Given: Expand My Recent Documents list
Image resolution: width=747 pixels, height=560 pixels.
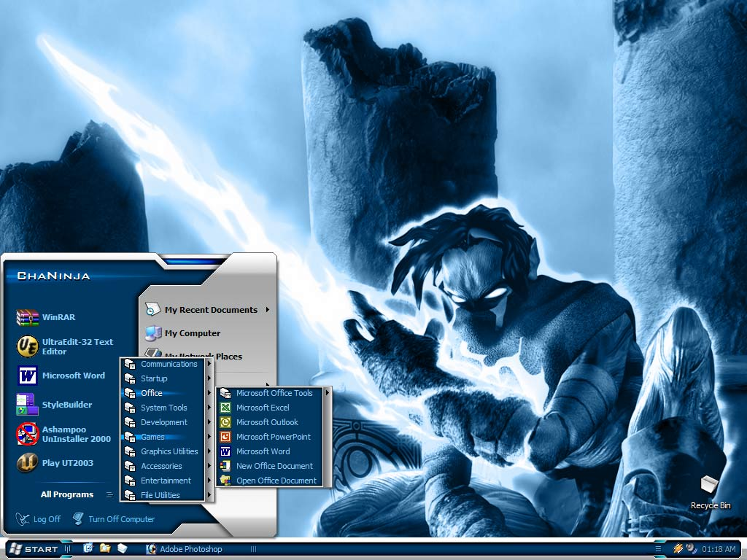Looking at the screenshot, I should (207, 309).
